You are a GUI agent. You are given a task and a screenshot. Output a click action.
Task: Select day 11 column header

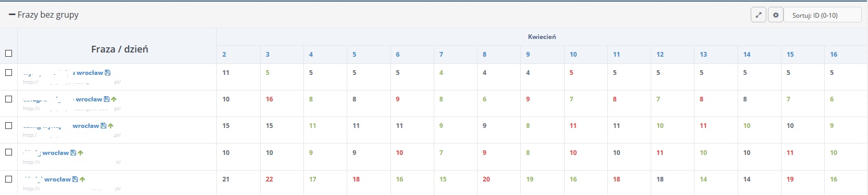[x=616, y=54]
